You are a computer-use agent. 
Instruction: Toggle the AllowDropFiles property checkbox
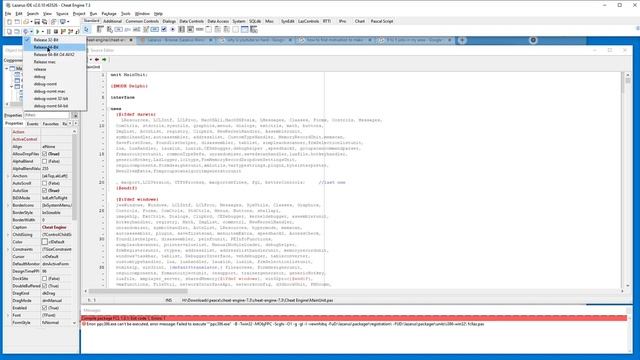click(44, 154)
